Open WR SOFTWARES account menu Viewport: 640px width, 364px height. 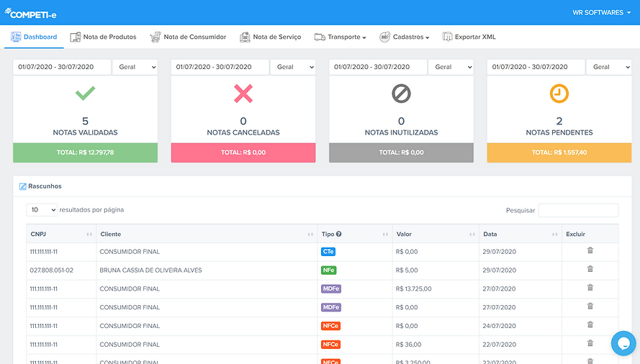pos(601,13)
